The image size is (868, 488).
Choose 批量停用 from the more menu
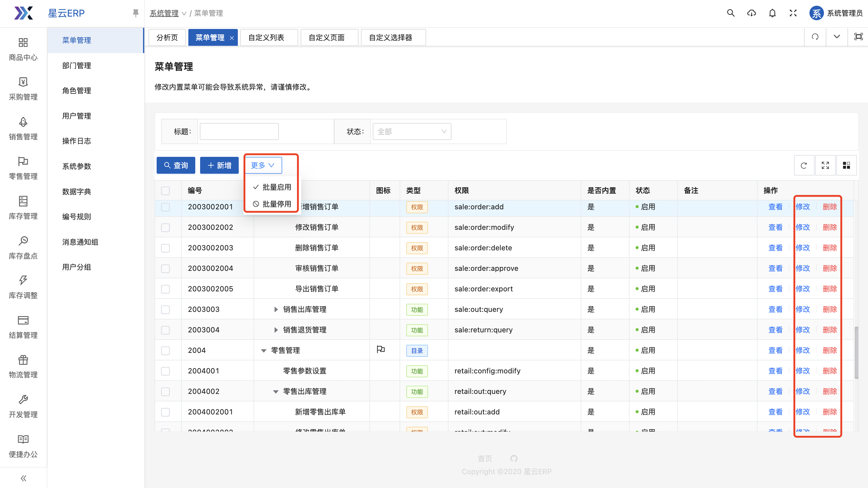(272, 204)
